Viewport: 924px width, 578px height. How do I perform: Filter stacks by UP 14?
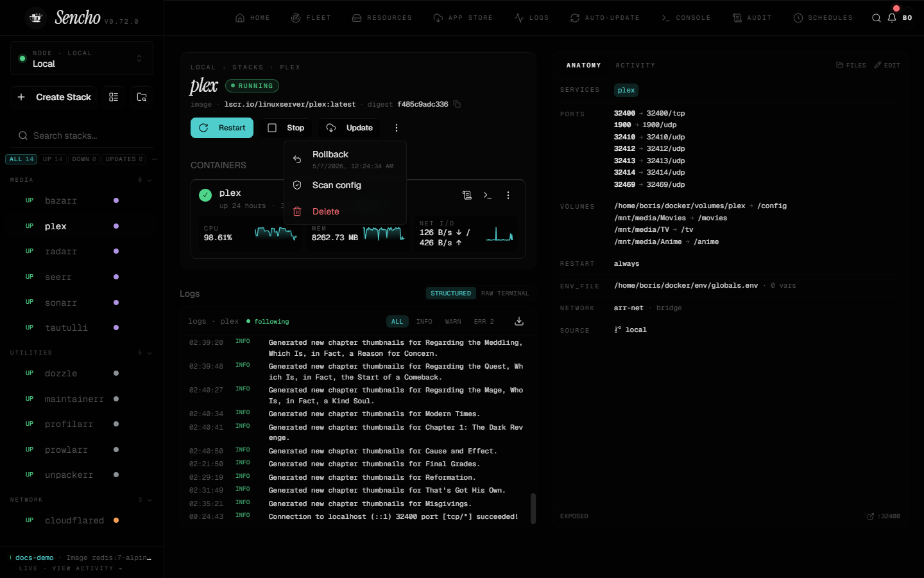pos(53,159)
